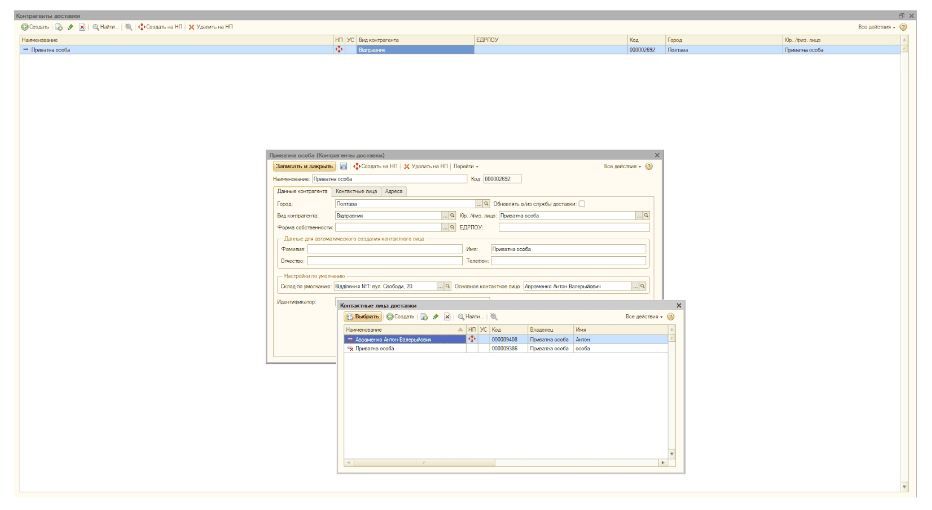Switch to the "Адреса" tab
Screen dimensions: 932x510
(x=395, y=190)
